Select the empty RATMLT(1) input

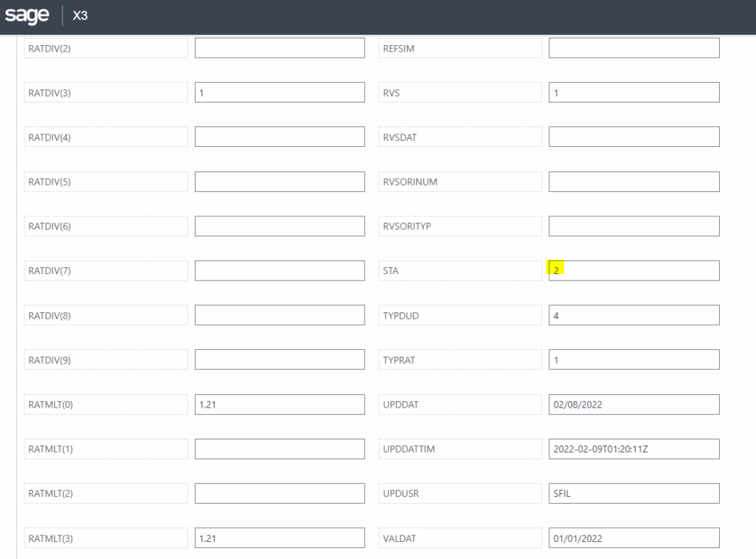tap(279, 448)
